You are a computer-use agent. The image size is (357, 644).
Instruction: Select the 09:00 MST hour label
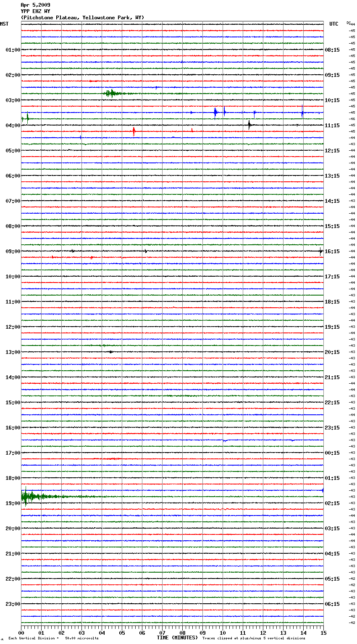(x=13, y=251)
